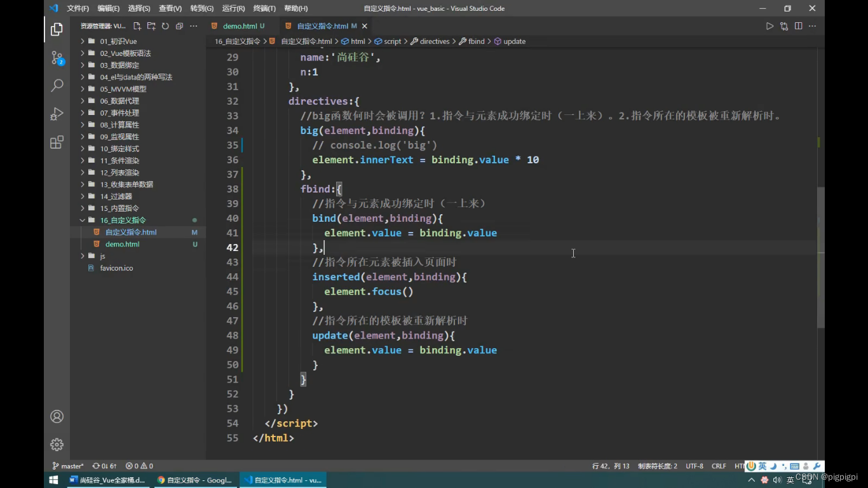
Task: Change indentation via 制表符长度: 2
Action: coord(658,466)
